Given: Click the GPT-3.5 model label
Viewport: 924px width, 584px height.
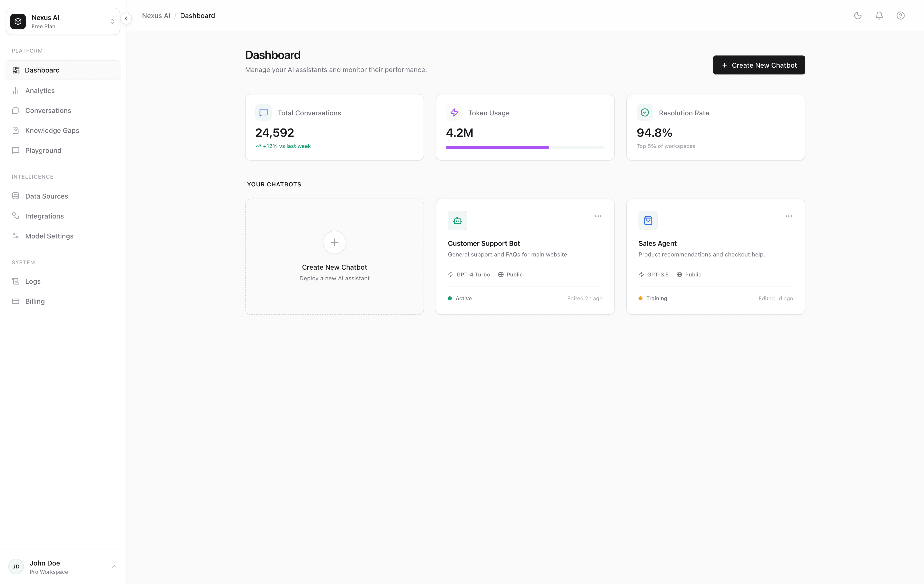Looking at the screenshot, I should [658, 274].
